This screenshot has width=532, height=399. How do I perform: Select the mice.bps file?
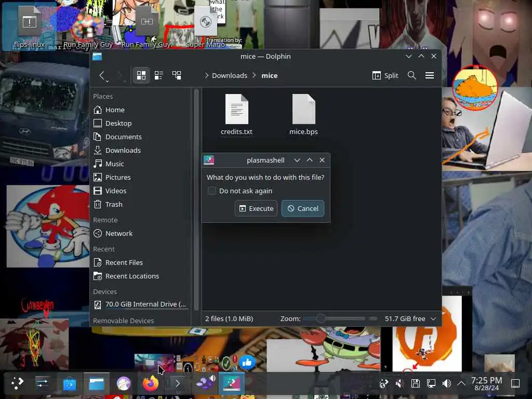tap(303, 115)
